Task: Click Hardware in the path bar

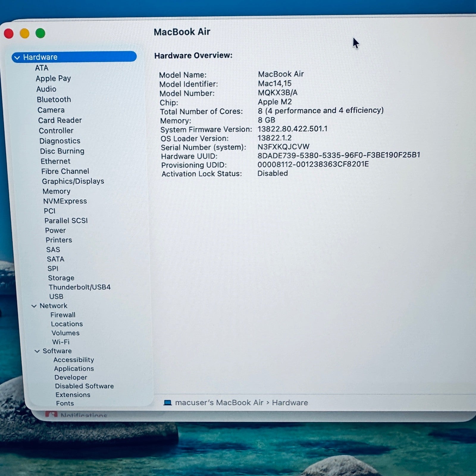Action: pos(290,403)
